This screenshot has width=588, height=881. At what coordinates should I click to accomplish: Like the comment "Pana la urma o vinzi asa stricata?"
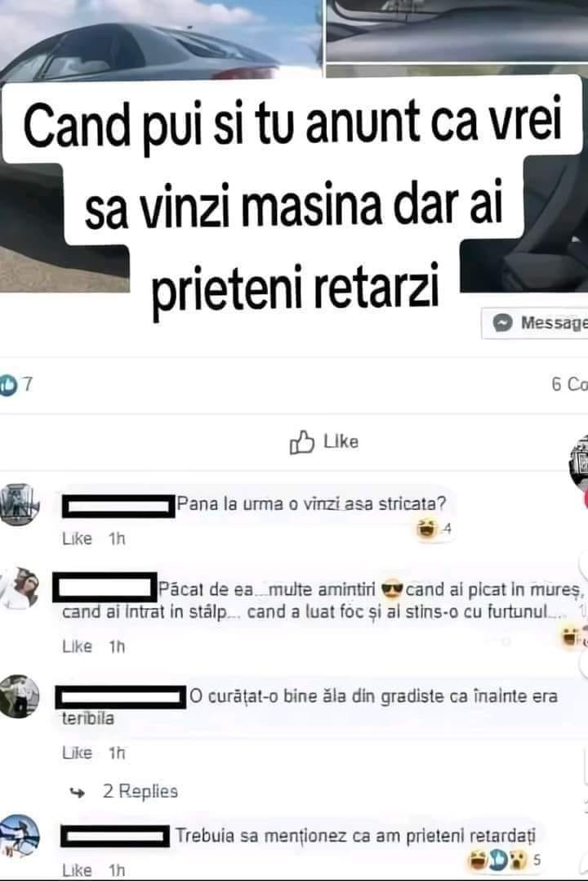tap(77, 539)
